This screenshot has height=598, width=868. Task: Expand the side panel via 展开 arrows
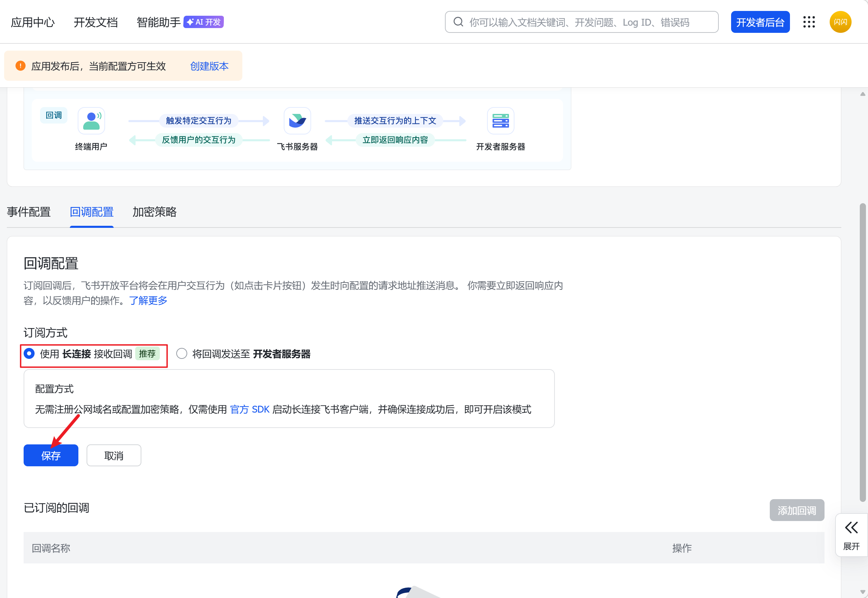point(851,528)
